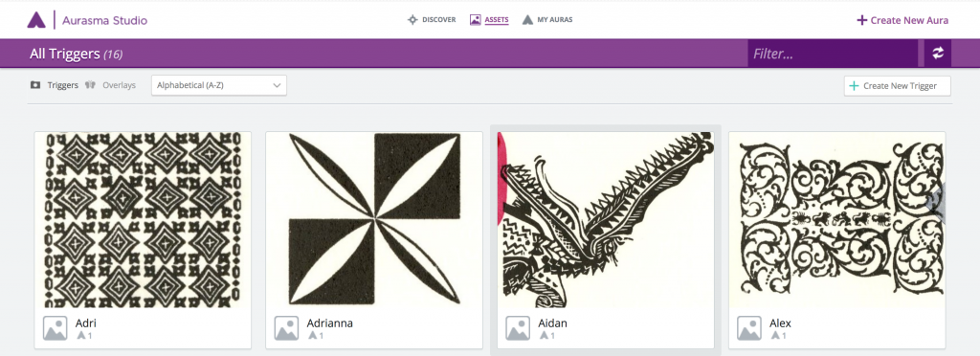The height and width of the screenshot is (356, 980).
Task: Click the refresh arrows icon beside the filter
Action: click(x=938, y=53)
